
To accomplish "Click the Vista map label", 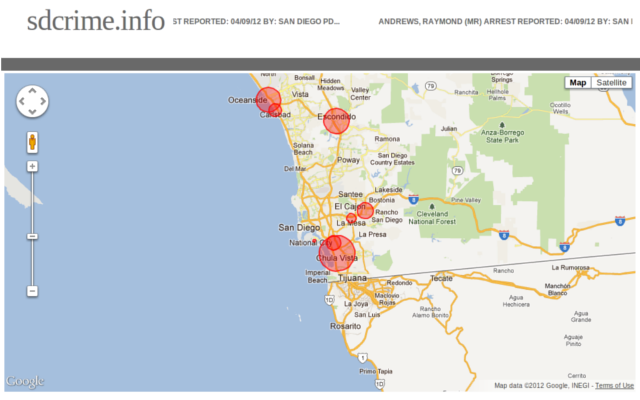I will pyautogui.click(x=300, y=94).
